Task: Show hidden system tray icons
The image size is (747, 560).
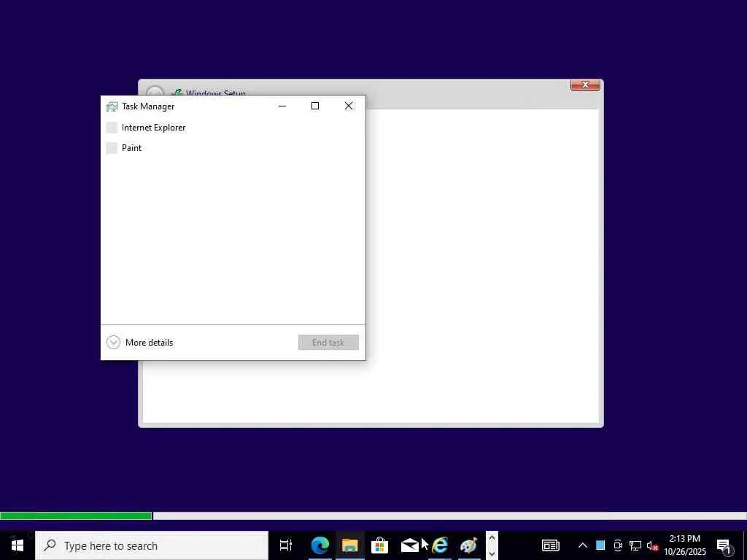Action: tap(583, 545)
